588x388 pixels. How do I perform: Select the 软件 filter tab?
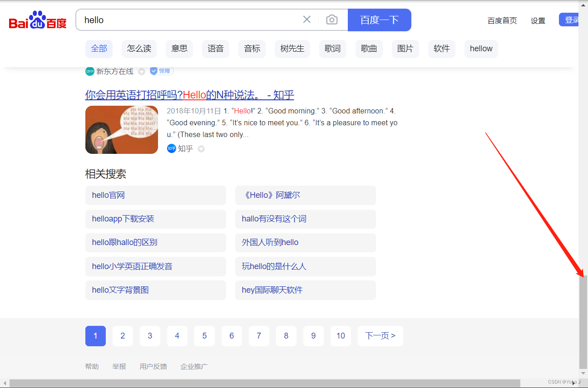(x=442, y=49)
